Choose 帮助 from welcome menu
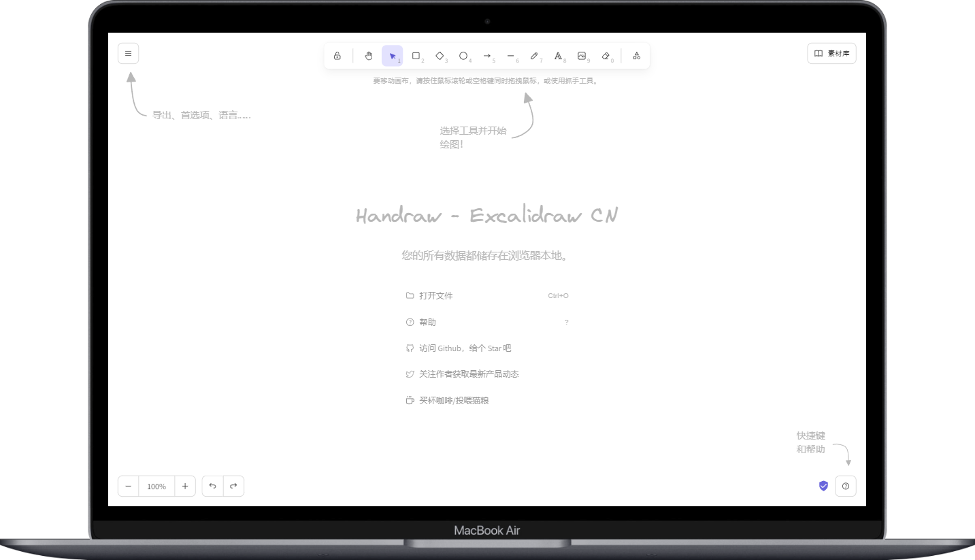 pyautogui.click(x=487, y=322)
